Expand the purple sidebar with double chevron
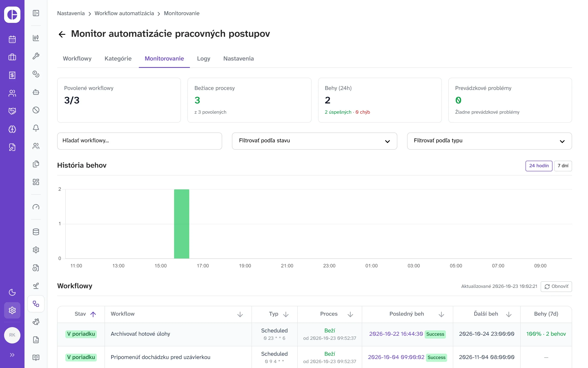Image resolution: width=588 pixels, height=368 pixels. (12, 355)
